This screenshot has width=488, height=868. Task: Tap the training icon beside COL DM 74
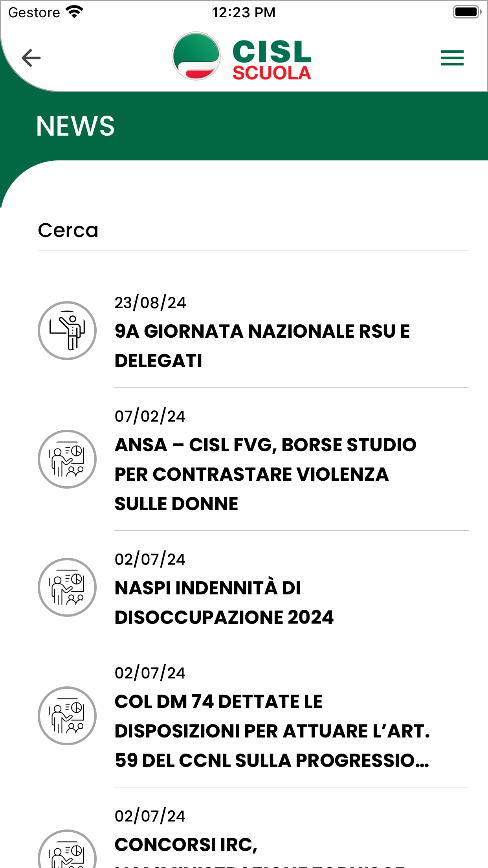(67, 716)
